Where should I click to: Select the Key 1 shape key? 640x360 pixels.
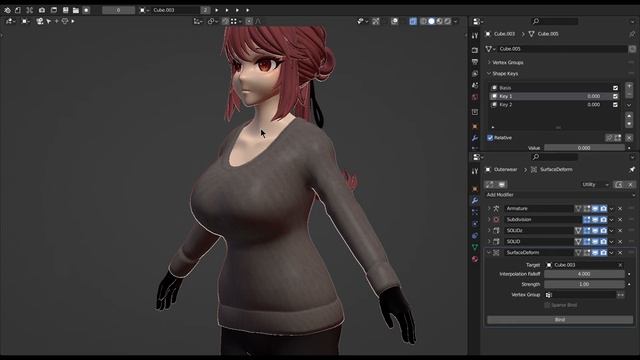click(x=554, y=96)
